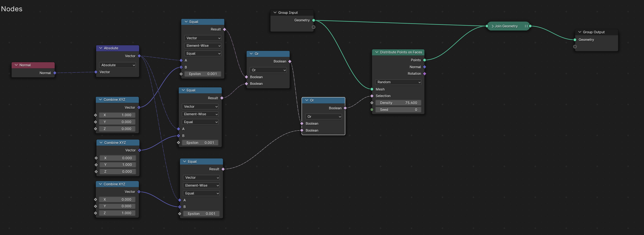Open the Or operation dropdown in highlighted node
This screenshot has width=644, height=235.
click(324, 117)
